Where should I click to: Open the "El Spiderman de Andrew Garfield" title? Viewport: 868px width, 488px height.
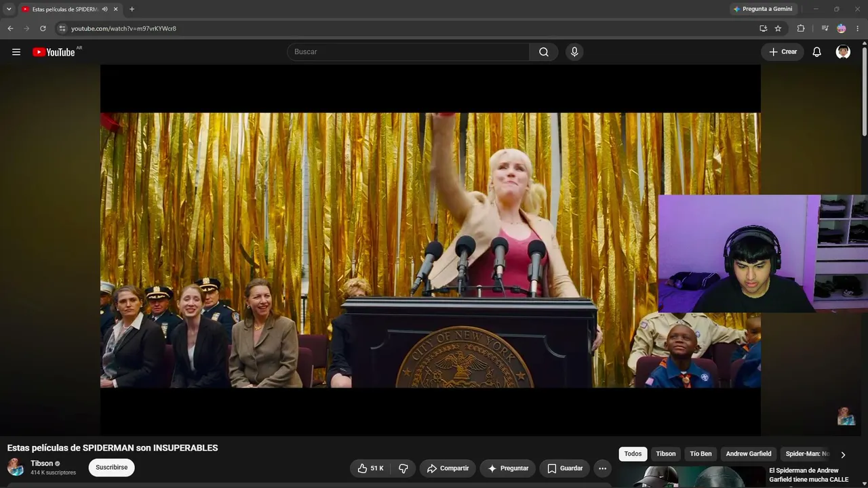pos(808,475)
